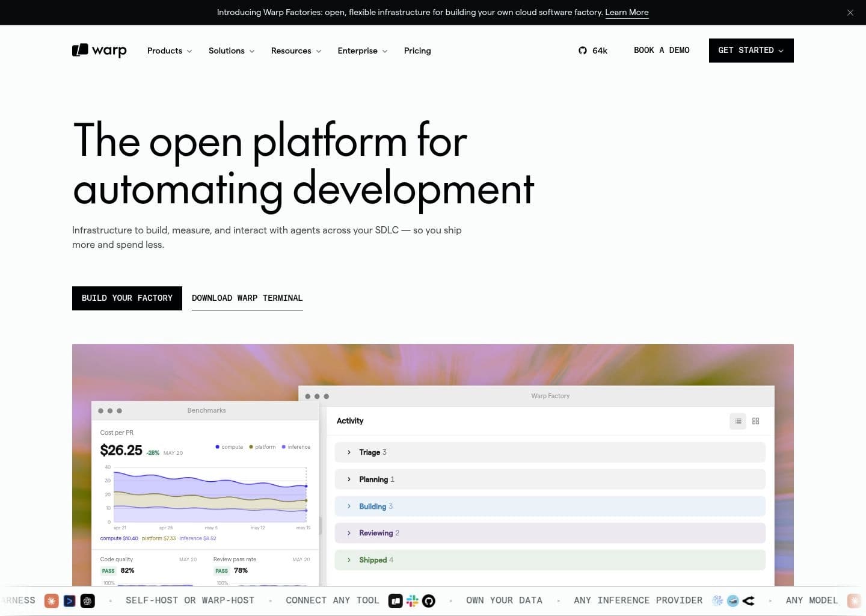Click the platform legend entry in the chart

(x=262, y=447)
